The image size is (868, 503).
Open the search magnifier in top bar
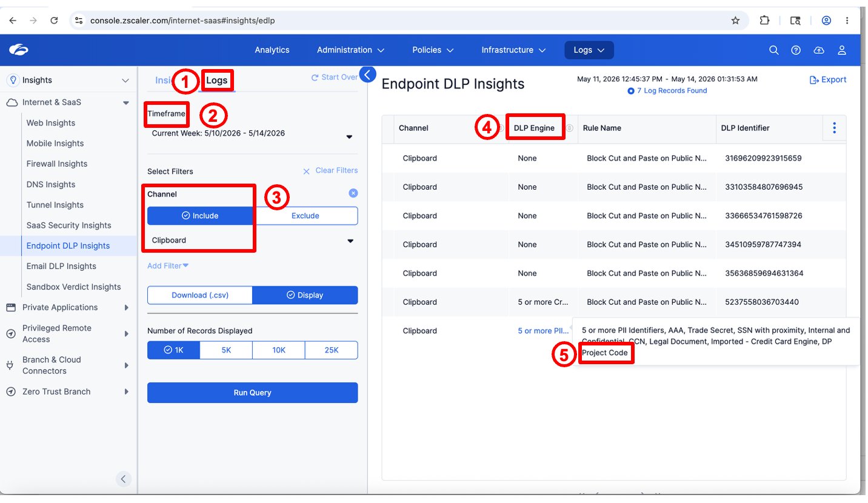pos(773,50)
